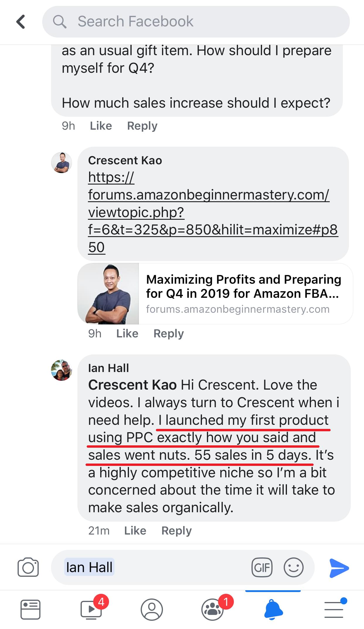Tap the back arrow icon
This screenshot has height=629, width=364.
click(x=21, y=22)
